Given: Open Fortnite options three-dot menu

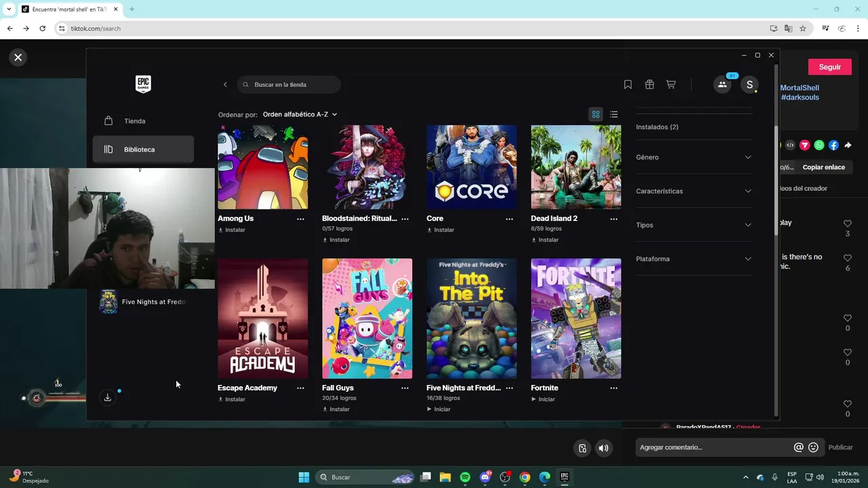Looking at the screenshot, I should 614,388.
